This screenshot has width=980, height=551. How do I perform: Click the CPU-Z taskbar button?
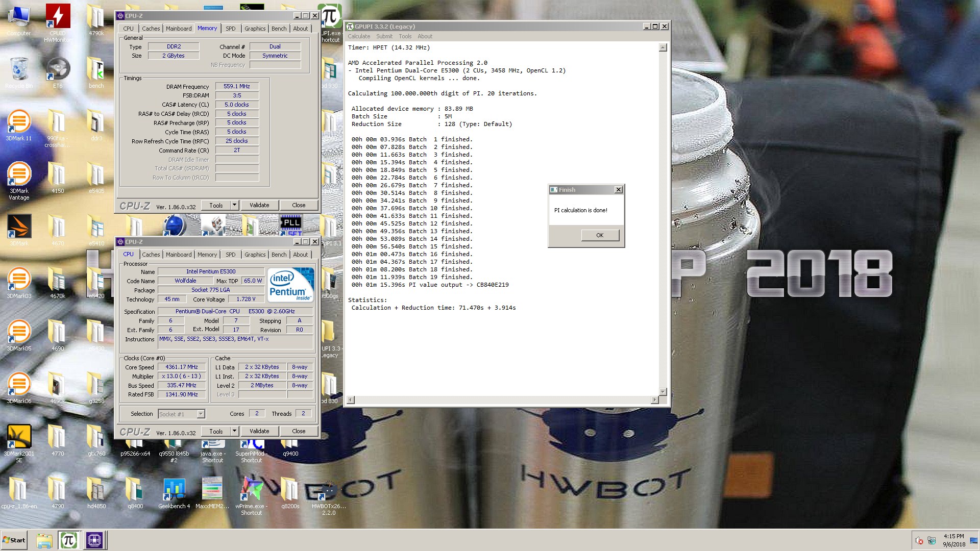(x=94, y=540)
